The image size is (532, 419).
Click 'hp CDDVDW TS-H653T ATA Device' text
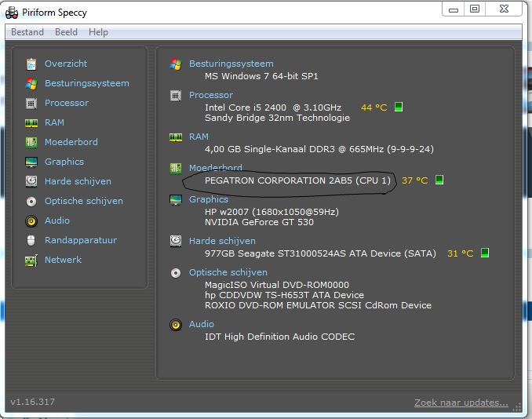tap(284, 295)
